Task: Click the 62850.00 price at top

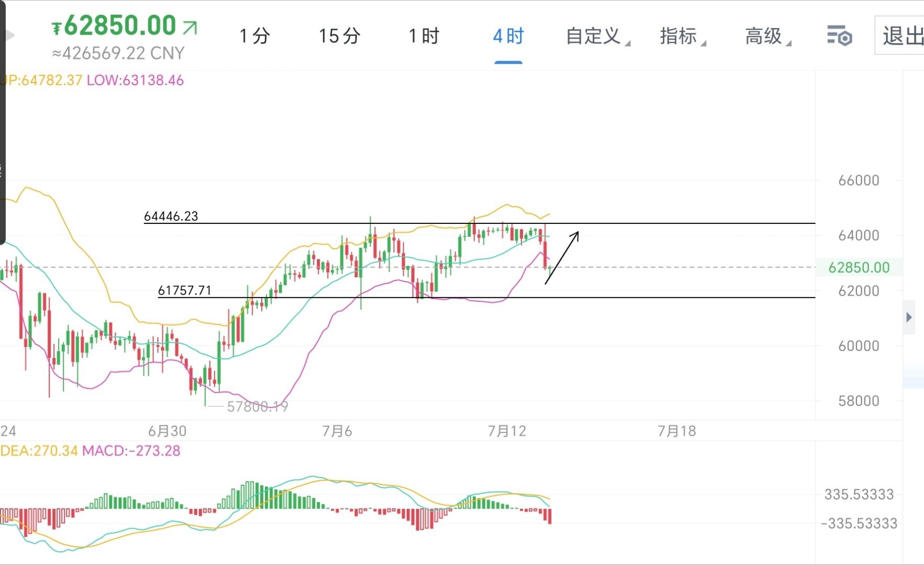Action: coord(120,25)
